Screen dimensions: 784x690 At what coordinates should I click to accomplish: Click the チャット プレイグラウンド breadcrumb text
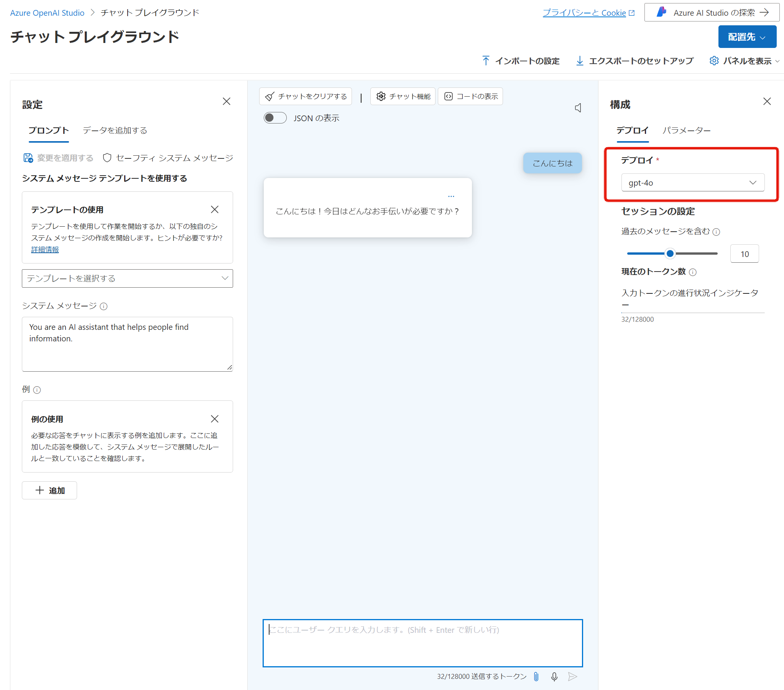150,13
